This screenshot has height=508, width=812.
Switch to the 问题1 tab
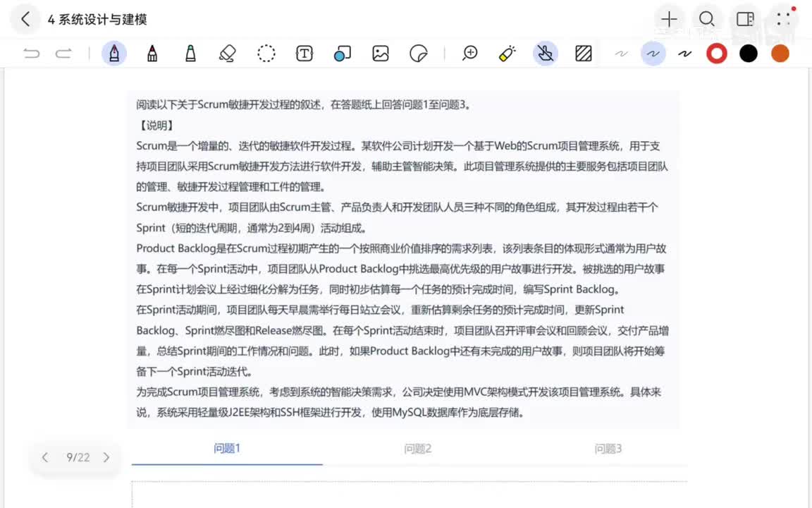[x=227, y=449]
